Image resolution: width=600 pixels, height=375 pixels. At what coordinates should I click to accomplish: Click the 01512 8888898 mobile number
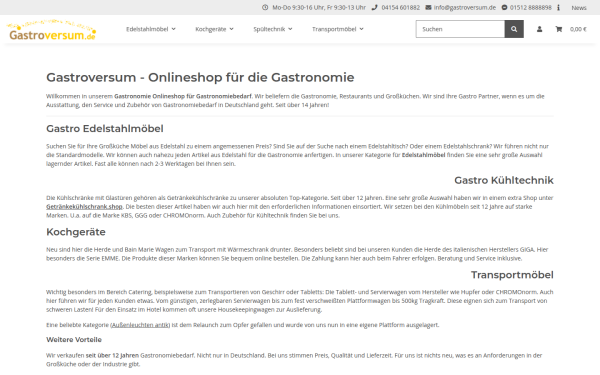[x=531, y=7]
